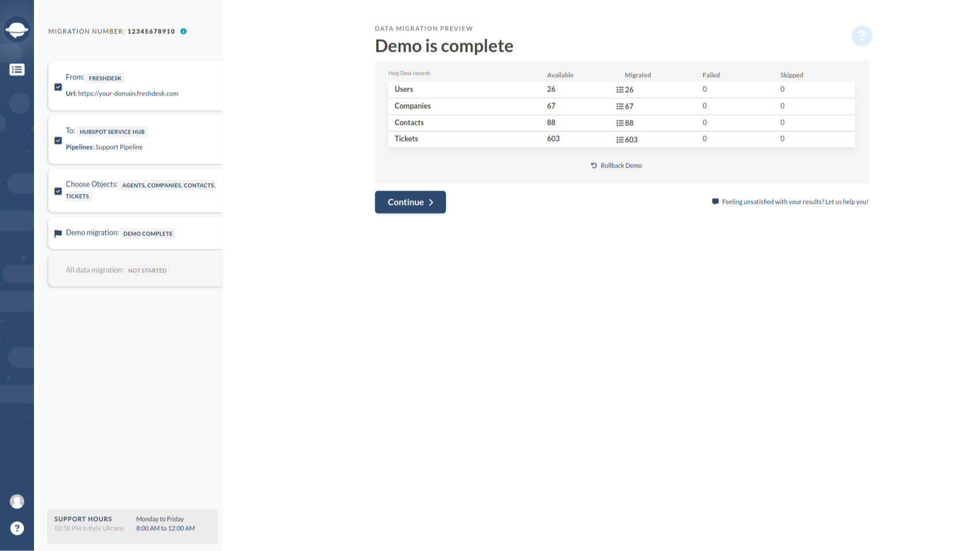Click the HUBSPOT SERVICE HUB badge

click(x=112, y=131)
